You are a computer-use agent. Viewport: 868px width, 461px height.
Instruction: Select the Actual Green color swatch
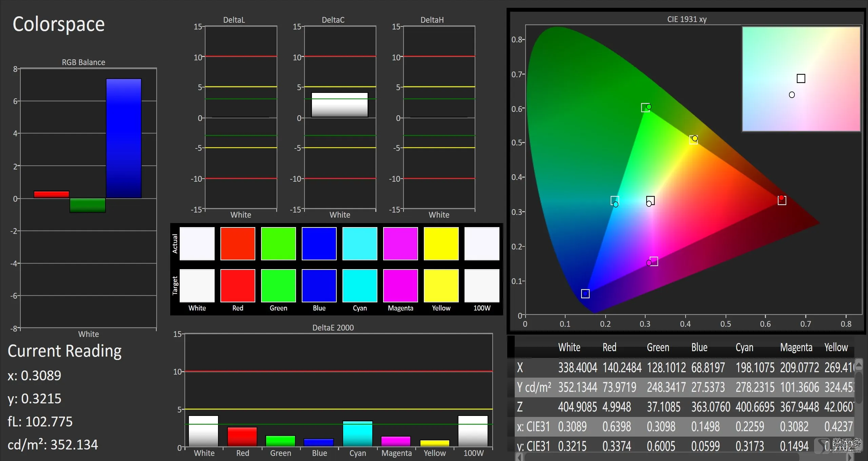(x=278, y=244)
